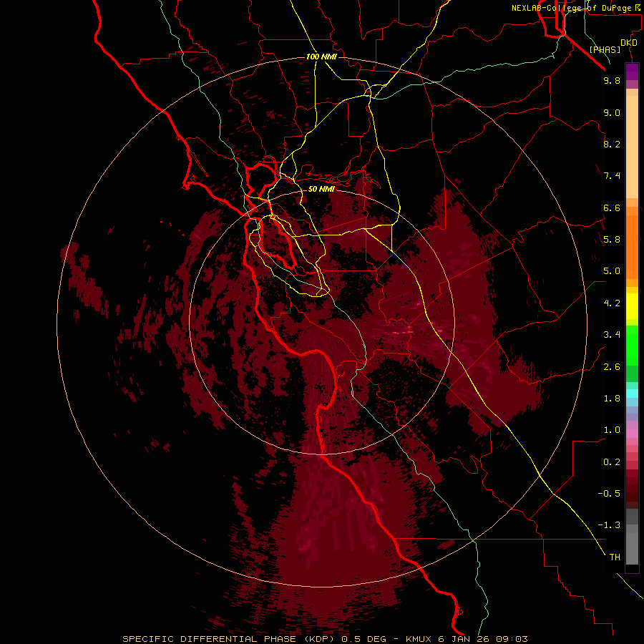644x644 pixels.
Task: Click the 0.2 scale label
Action: (x=612, y=462)
